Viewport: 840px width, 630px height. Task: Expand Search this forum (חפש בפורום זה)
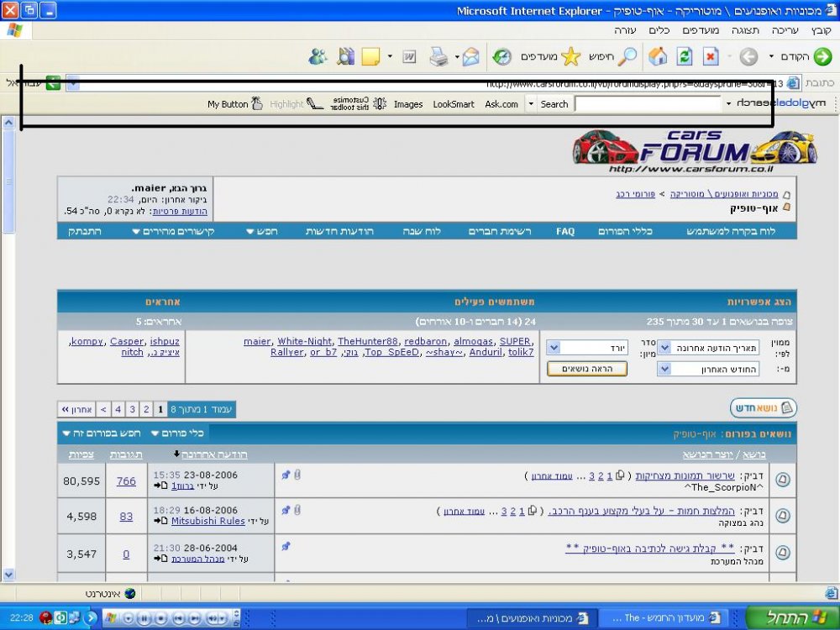102,433
